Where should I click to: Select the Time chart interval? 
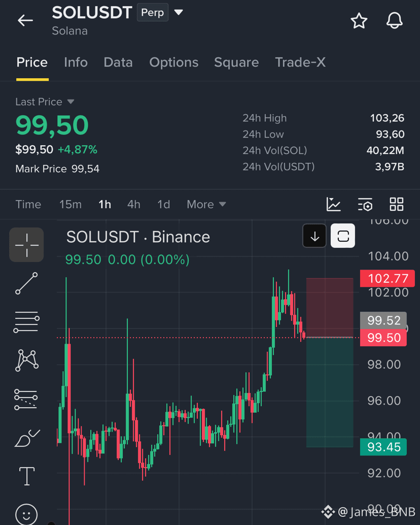pyautogui.click(x=28, y=204)
